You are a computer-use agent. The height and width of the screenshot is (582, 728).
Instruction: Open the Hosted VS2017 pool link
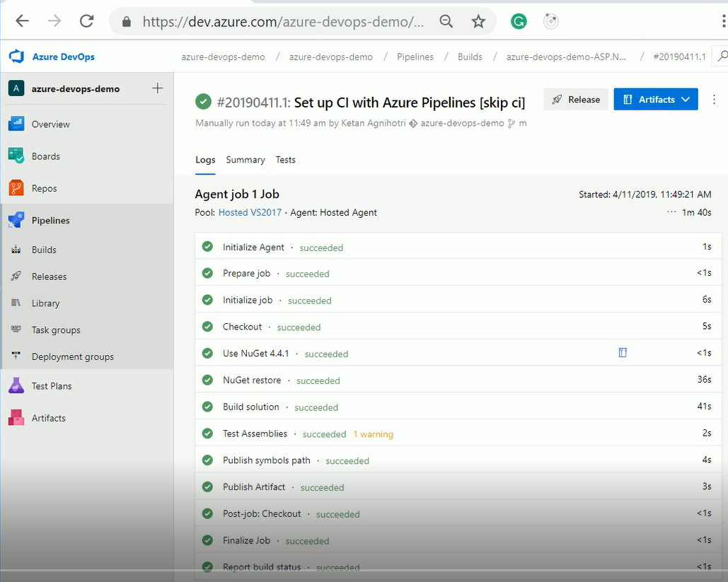coord(250,212)
